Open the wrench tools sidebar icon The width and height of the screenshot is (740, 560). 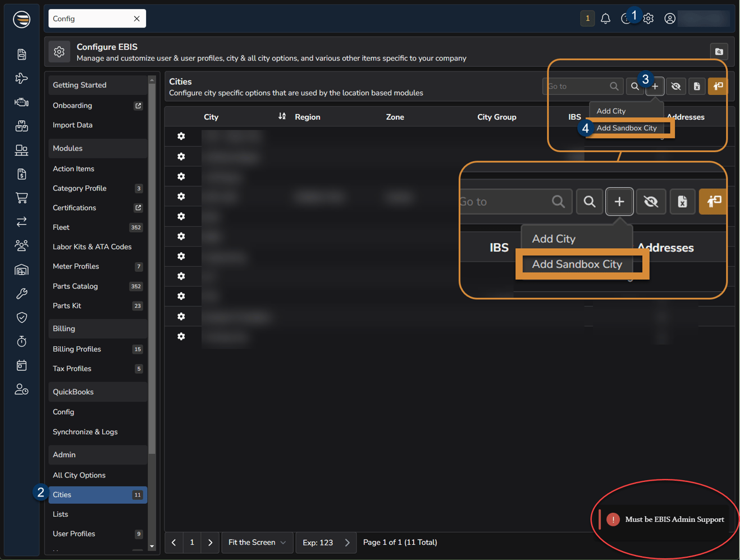coord(21,294)
